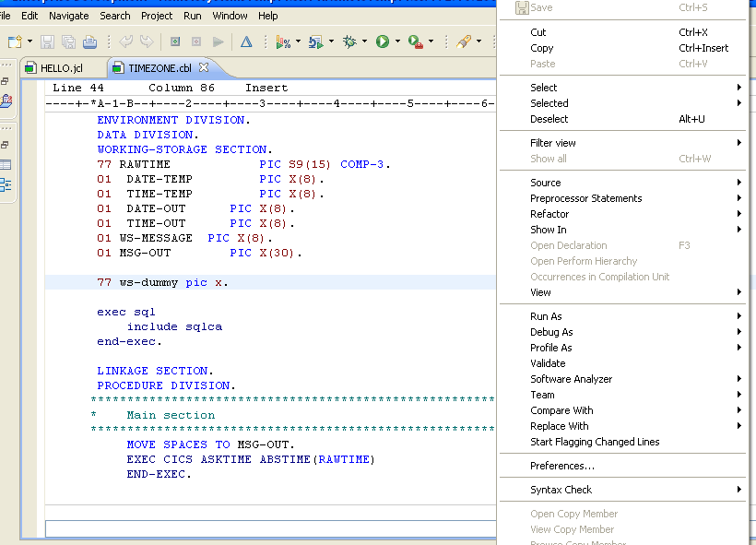Choose Cut from the context menu
This screenshot has height=545, width=756.
(x=623, y=32)
